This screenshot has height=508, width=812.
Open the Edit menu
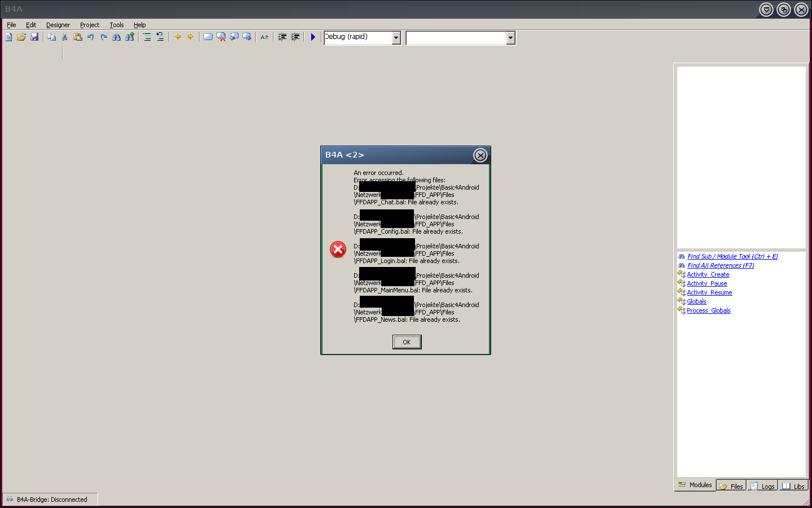(x=31, y=25)
